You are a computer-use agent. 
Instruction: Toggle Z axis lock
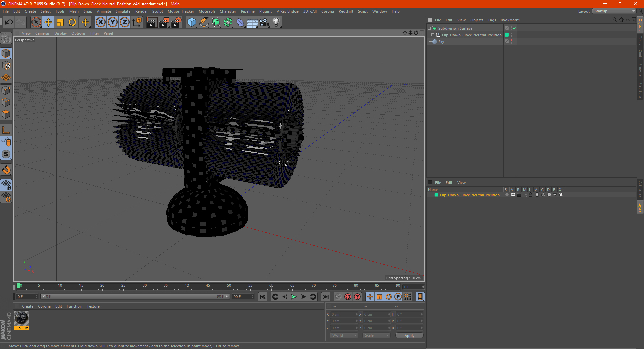[x=125, y=22]
